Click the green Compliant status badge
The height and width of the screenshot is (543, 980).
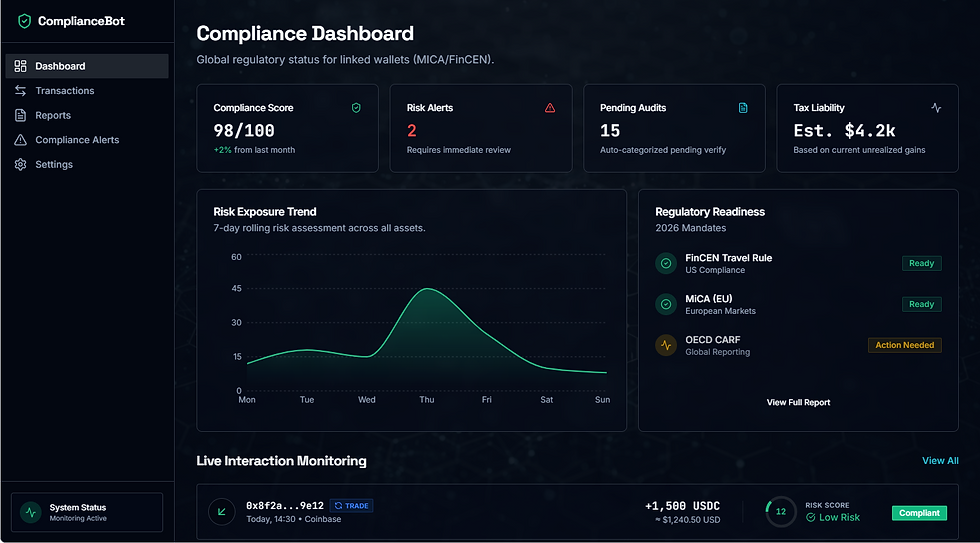coord(919,513)
